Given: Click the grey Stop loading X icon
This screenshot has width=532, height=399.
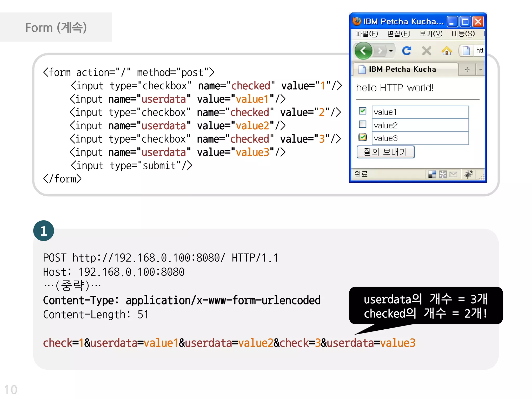Looking at the screenshot, I should click(x=427, y=51).
